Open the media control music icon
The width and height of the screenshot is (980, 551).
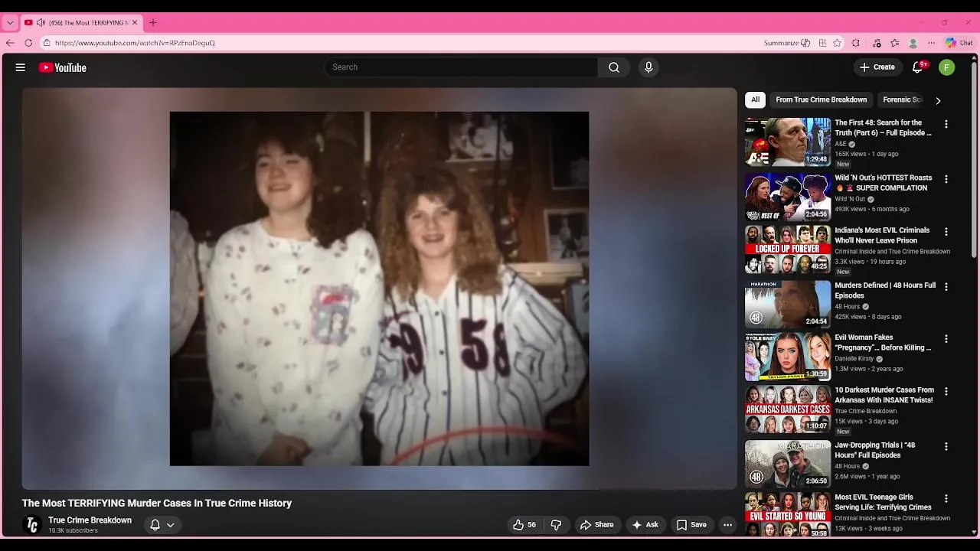[877, 43]
